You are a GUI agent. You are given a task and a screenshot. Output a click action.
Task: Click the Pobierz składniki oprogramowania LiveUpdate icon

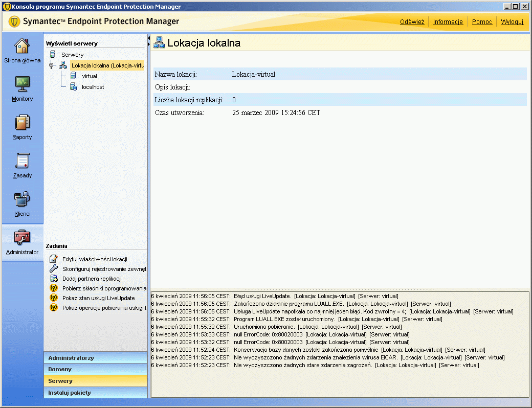[x=54, y=288]
